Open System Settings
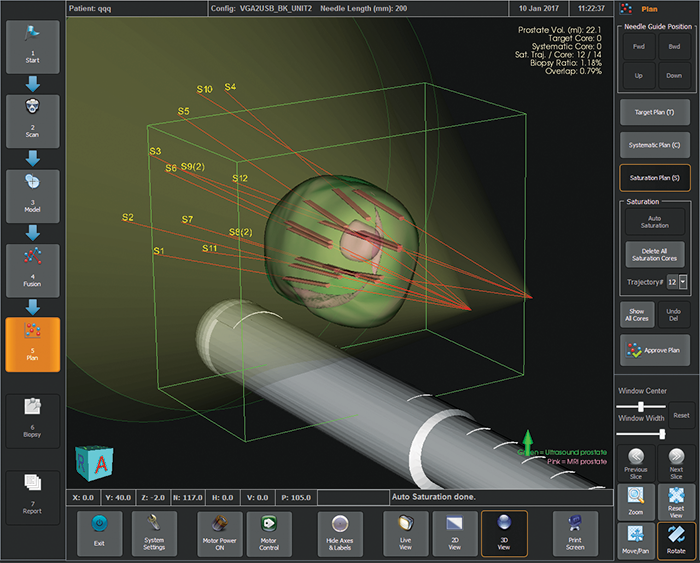Screen dimensions: 700x563 (x=154, y=533)
